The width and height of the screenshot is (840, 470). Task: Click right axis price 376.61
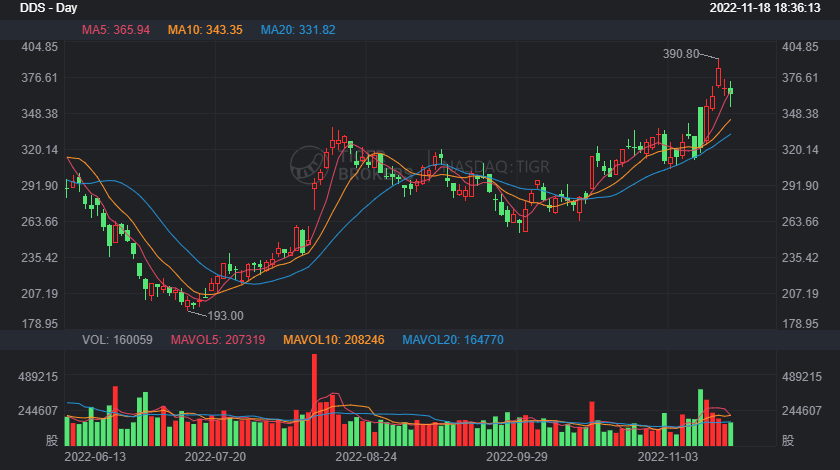(x=800, y=78)
